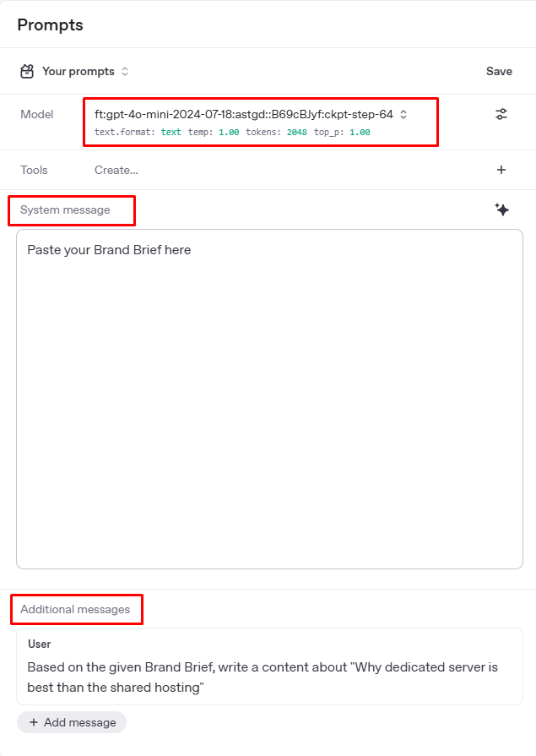Click the Tools label
This screenshot has width=536, height=756.
(35, 170)
